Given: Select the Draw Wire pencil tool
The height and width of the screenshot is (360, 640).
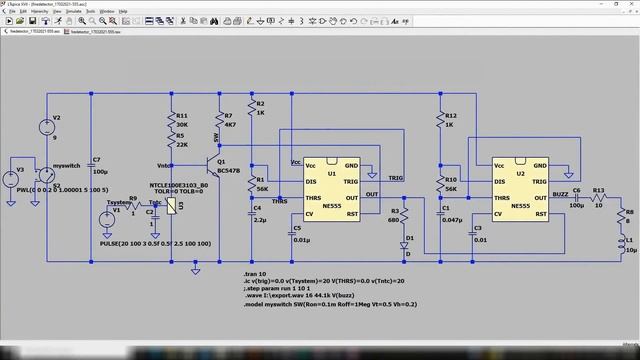Looking at the screenshot, I should (x=249, y=21).
